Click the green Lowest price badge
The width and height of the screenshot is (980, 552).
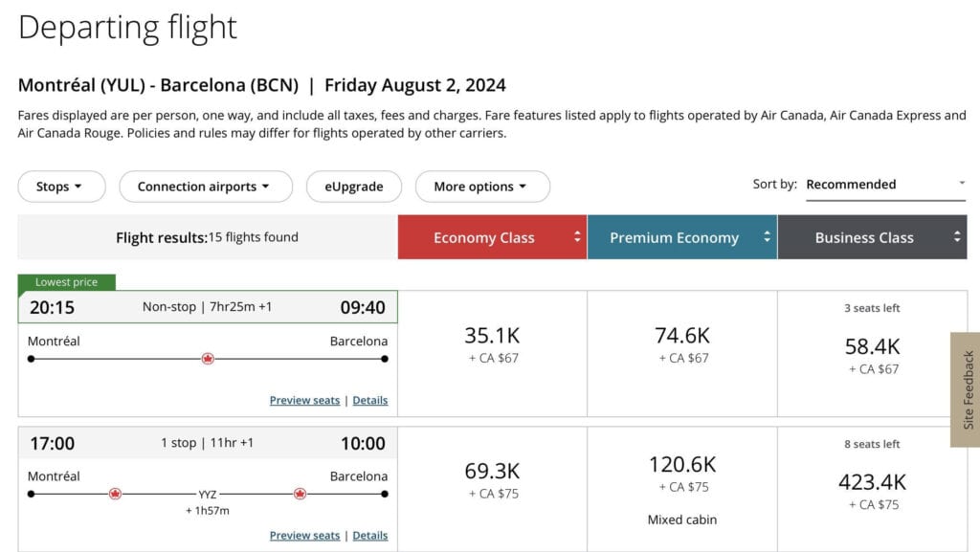(x=66, y=281)
